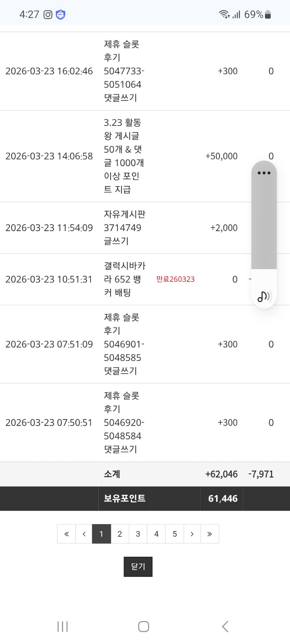
Task: Open page 4 in pagination
Action: [156, 534]
